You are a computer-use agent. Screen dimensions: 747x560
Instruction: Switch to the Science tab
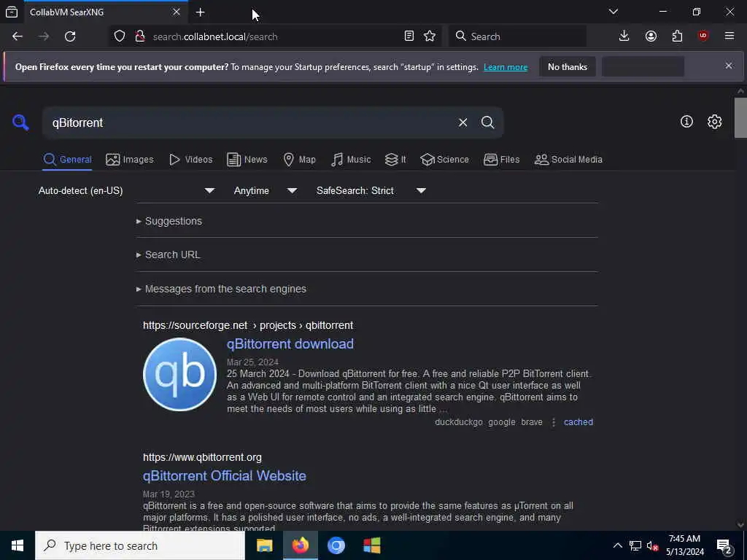tap(444, 160)
